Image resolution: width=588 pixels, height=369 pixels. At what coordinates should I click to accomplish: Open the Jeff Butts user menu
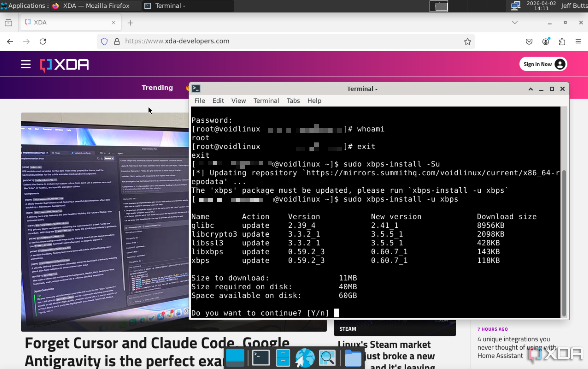pos(574,6)
